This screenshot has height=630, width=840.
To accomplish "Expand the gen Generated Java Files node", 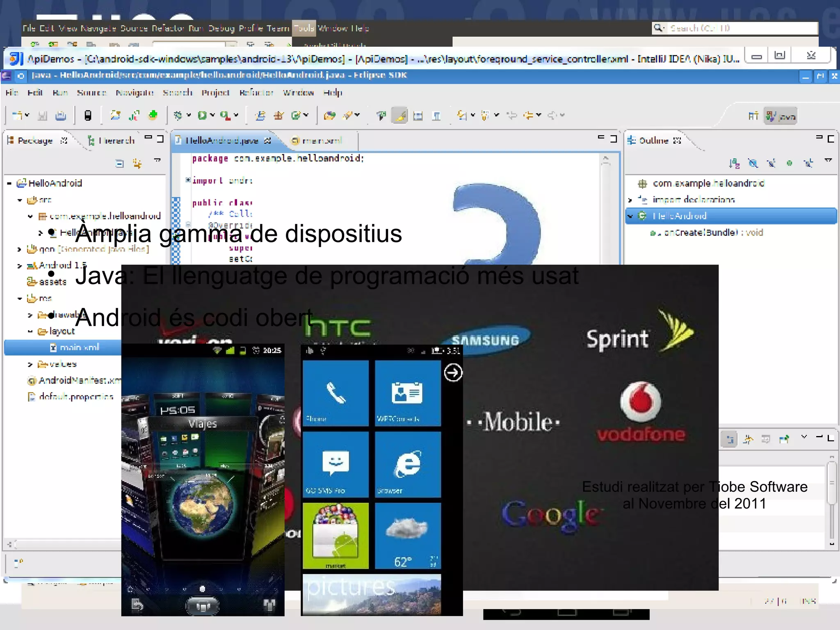I will point(19,249).
